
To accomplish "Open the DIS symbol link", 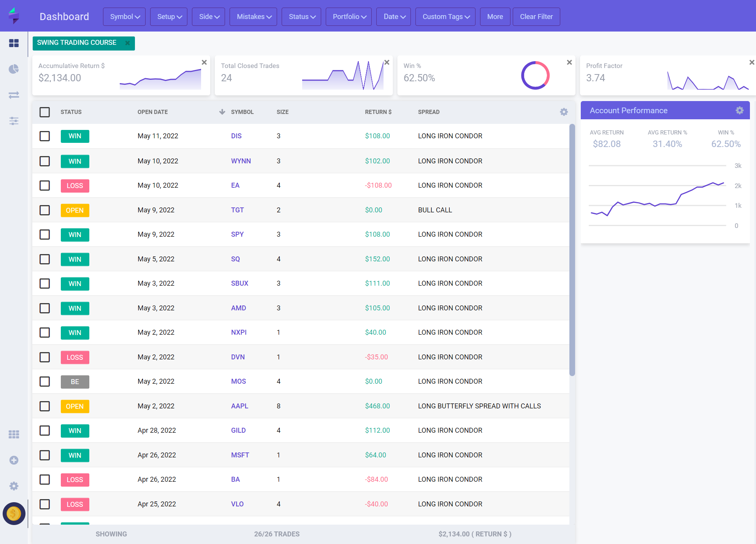I will click(236, 136).
